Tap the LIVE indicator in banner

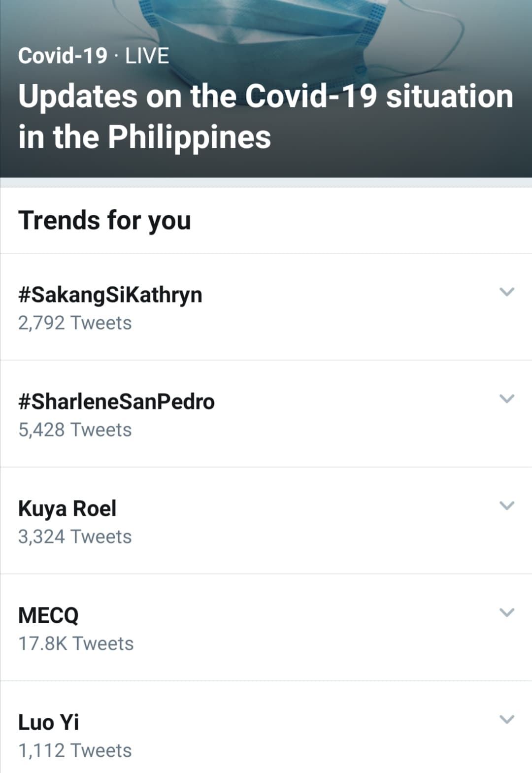[x=147, y=56]
